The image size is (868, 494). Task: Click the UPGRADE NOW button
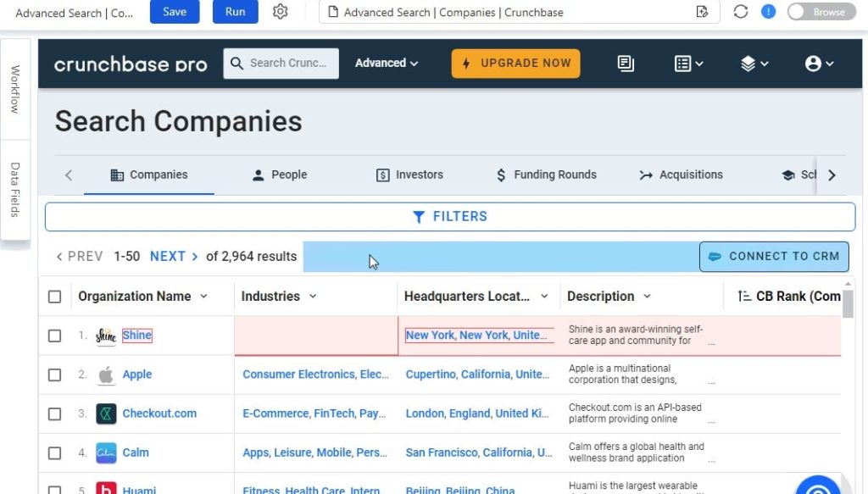[x=515, y=63]
